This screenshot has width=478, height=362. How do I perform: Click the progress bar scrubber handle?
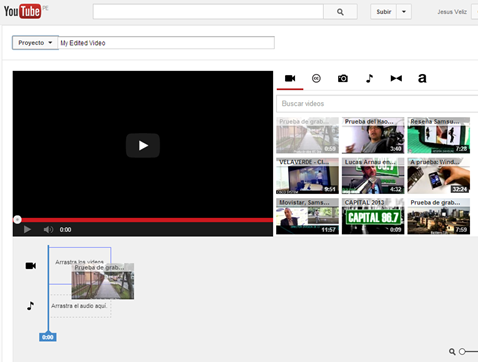17,220
